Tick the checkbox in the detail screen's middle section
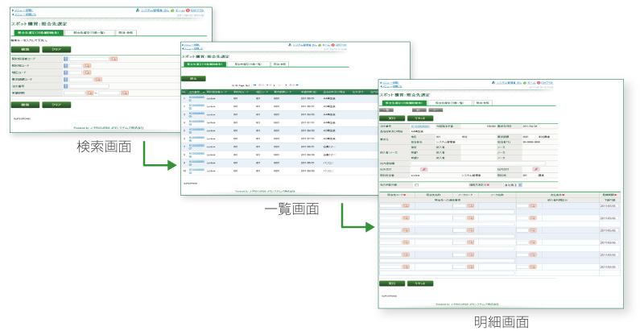The height and width of the screenshot is (335, 644). [x=416, y=185]
